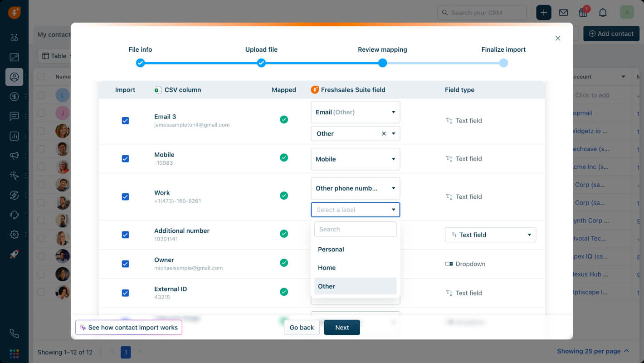Screen dimensions: 644x363
Task: Open the Mobile field dropdown
Action: coord(356,159)
